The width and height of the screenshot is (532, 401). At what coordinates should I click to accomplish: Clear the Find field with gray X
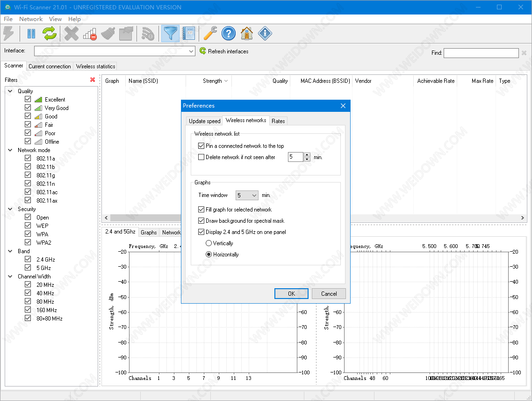point(524,53)
